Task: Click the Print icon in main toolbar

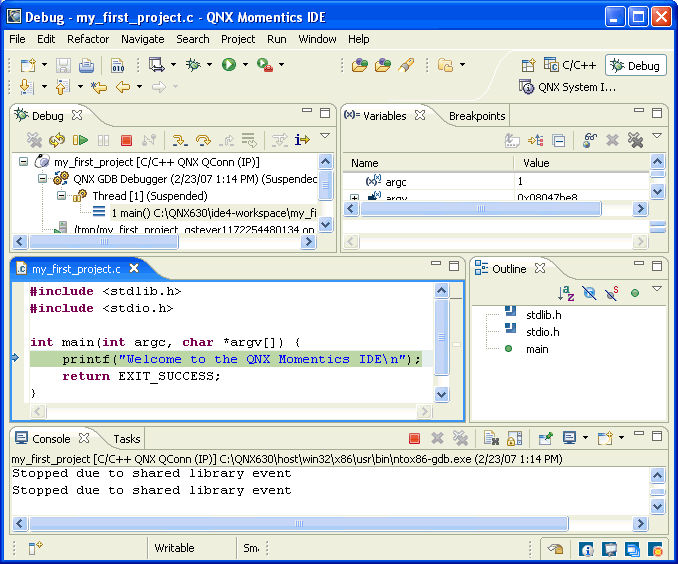Action: point(86,66)
